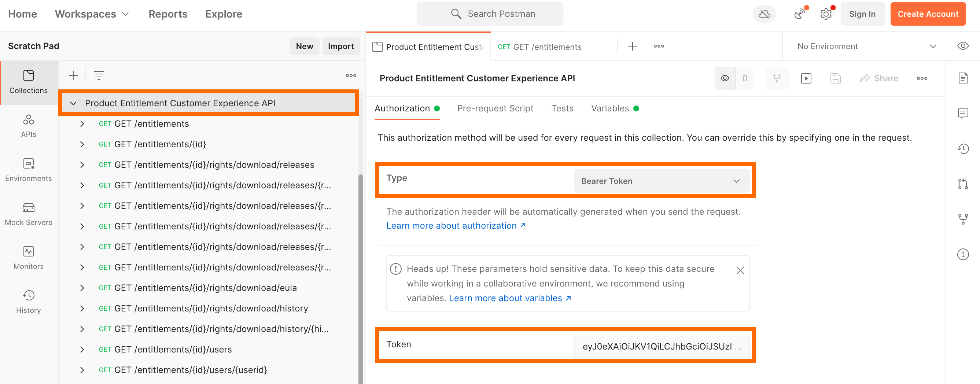
Task: Open the Monitors sidebar section
Action: tap(29, 259)
